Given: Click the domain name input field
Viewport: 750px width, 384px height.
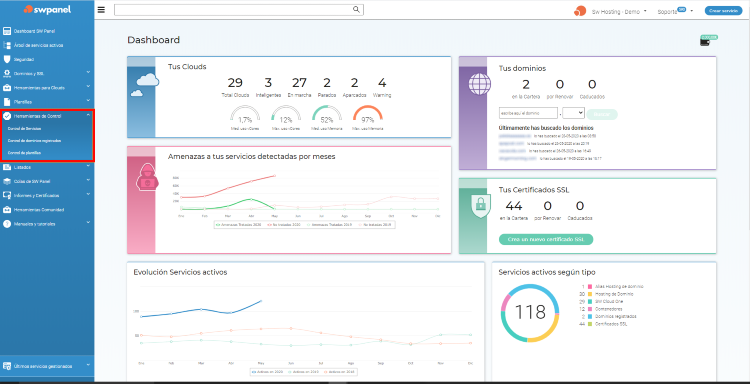Looking at the screenshot, I should click(x=528, y=113).
